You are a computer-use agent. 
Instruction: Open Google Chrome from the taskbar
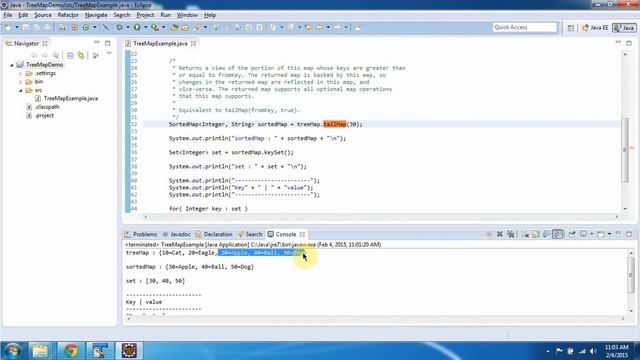71,351
